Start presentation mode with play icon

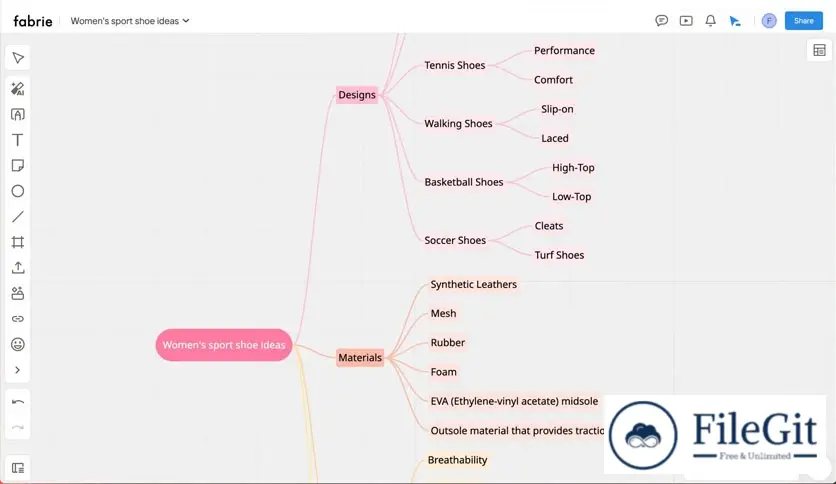pos(686,20)
